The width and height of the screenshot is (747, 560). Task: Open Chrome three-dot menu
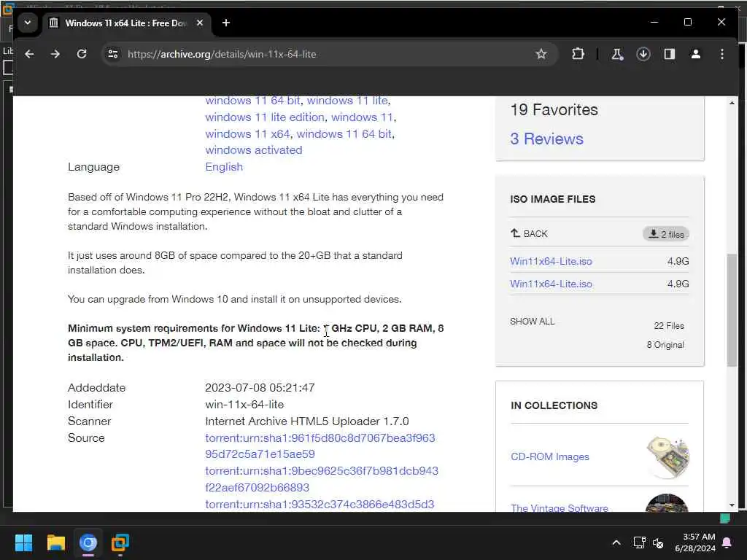tap(722, 54)
